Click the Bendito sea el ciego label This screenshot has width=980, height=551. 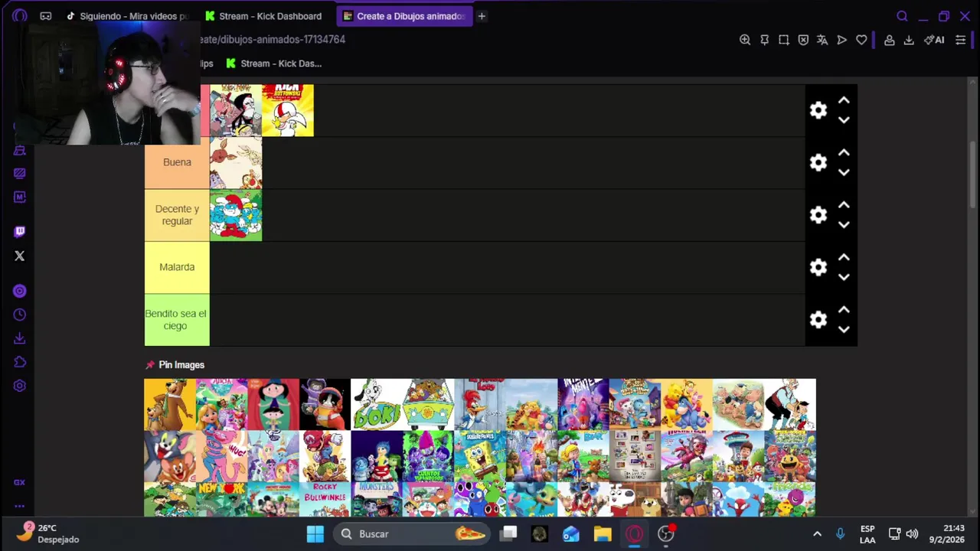tap(177, 320)
